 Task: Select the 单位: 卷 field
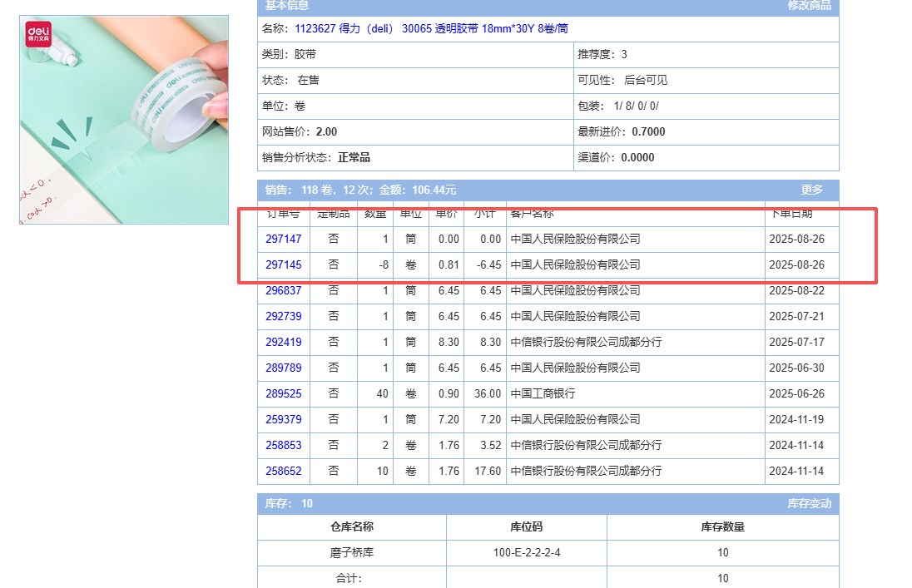[415, 106]
